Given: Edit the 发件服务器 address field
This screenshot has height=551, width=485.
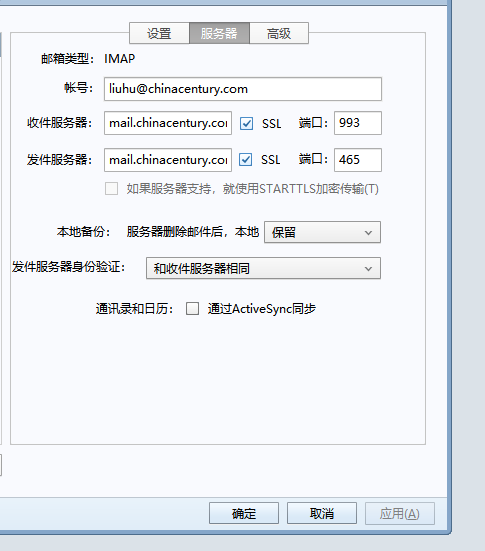Looking at the screenshot, I should pyautogui.click(x=168, y=160).
